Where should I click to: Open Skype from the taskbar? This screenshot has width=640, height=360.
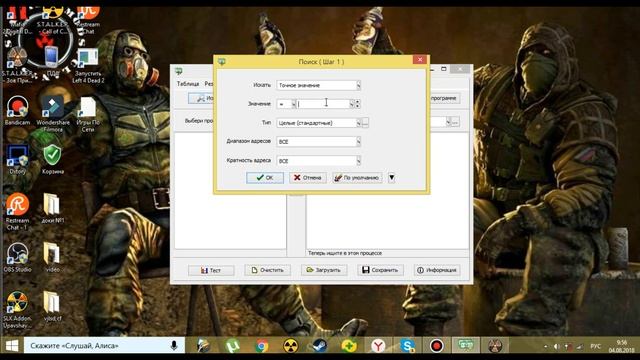(x=407, y=346)
